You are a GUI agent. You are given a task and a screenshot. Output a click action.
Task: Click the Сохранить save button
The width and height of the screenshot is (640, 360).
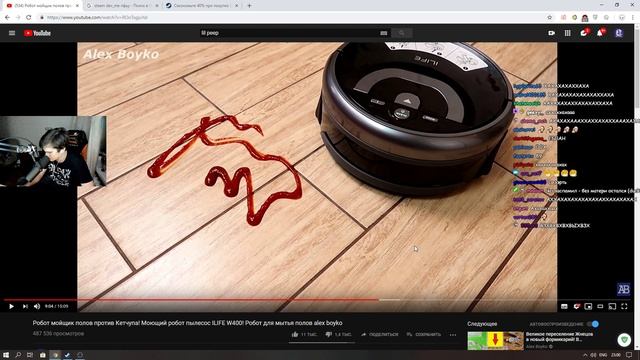click(x=424, y=334)
